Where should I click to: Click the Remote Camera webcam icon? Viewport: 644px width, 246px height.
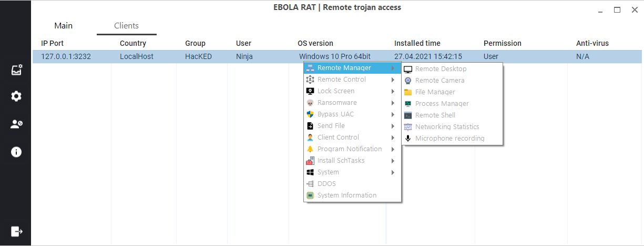pyautogui.click(x=408, y=81)
